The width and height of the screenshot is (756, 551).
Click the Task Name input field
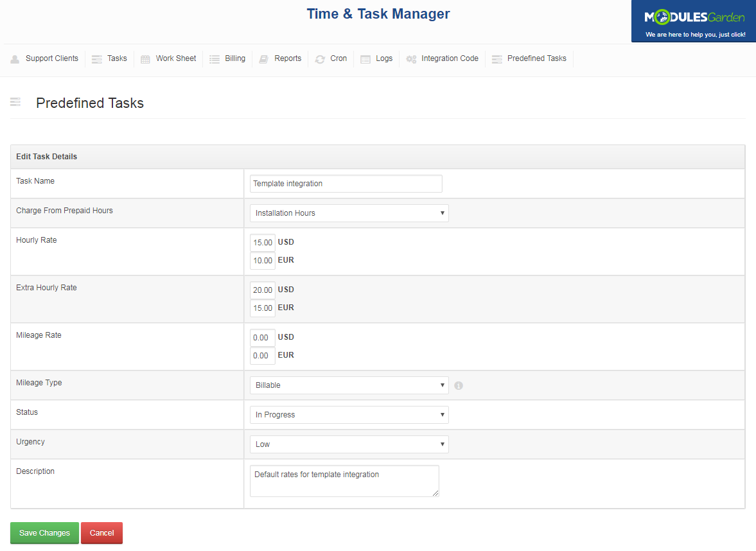pos(346,183)
